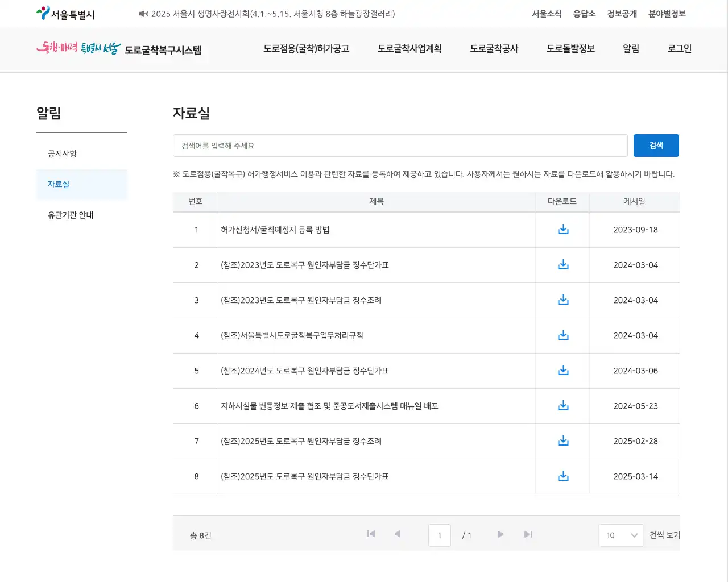The width and height of the screenshot is (728, 582).
Task: Open the 도로돌발정보 menu
Action: (x=570, y=49)
